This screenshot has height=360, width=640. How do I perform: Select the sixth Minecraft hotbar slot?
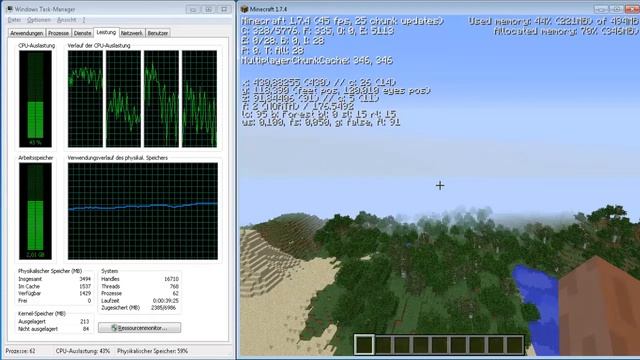458,345
